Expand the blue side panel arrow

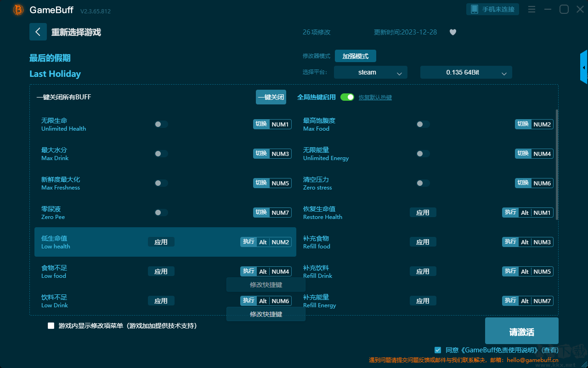[584, 67]
